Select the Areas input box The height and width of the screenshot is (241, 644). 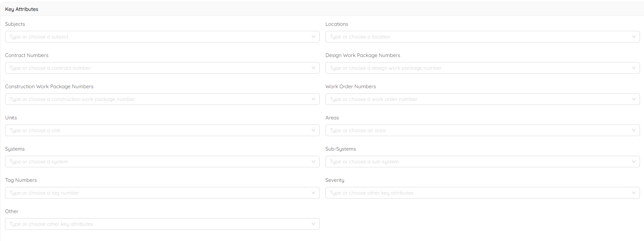(x=475, y=130)
